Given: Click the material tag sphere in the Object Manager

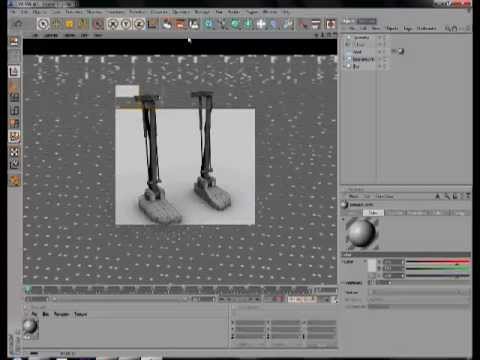Looking at the screenshot, I should click(401, 51).
